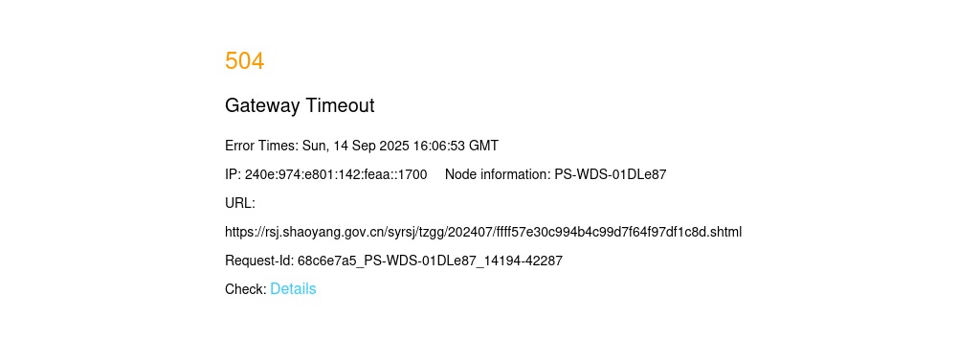980x363 pixels.
Task: Click the Error Times: label
Action: (262, 146)
